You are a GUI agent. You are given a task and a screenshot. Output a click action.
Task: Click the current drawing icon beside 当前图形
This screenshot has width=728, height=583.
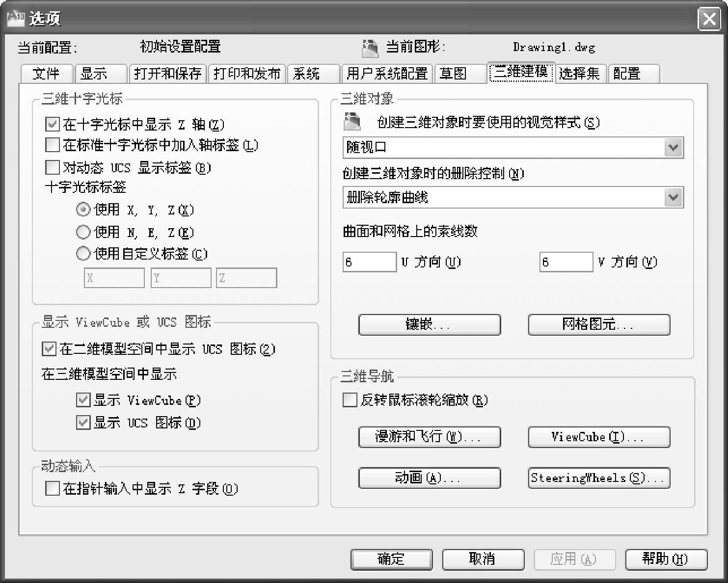pyautogui.click(x=370, y=48)
